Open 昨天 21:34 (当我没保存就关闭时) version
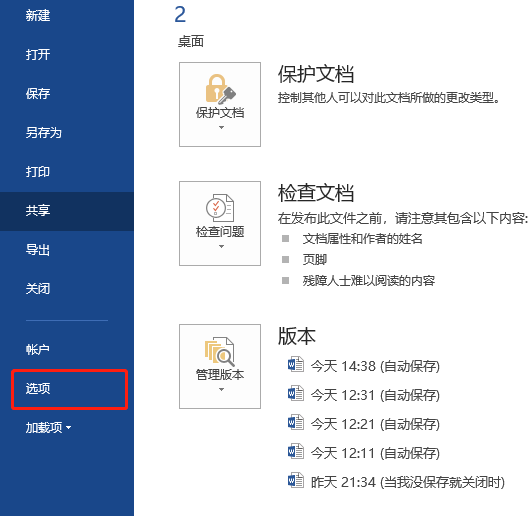 pyautogui.click(x=408, y=482)
